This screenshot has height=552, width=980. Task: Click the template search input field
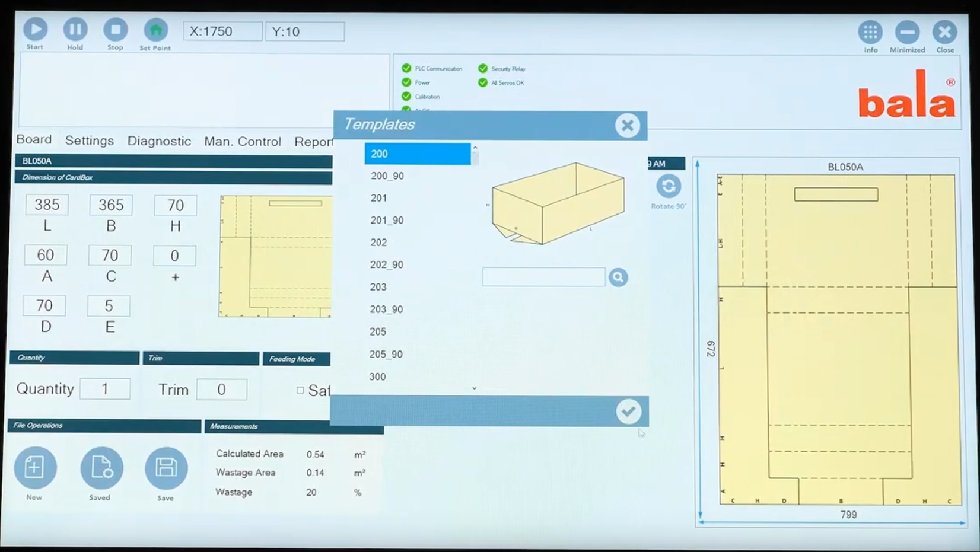click(x=543, y=277)
